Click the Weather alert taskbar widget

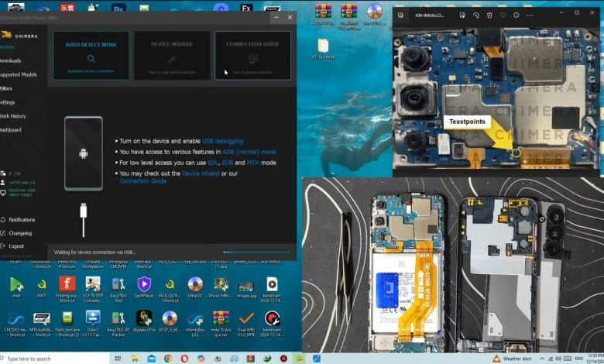[x=513, y=359]
